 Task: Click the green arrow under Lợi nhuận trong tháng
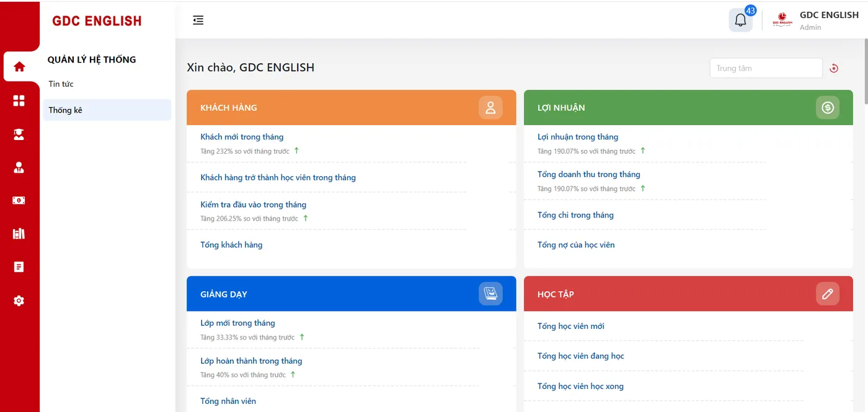point(643,151)
